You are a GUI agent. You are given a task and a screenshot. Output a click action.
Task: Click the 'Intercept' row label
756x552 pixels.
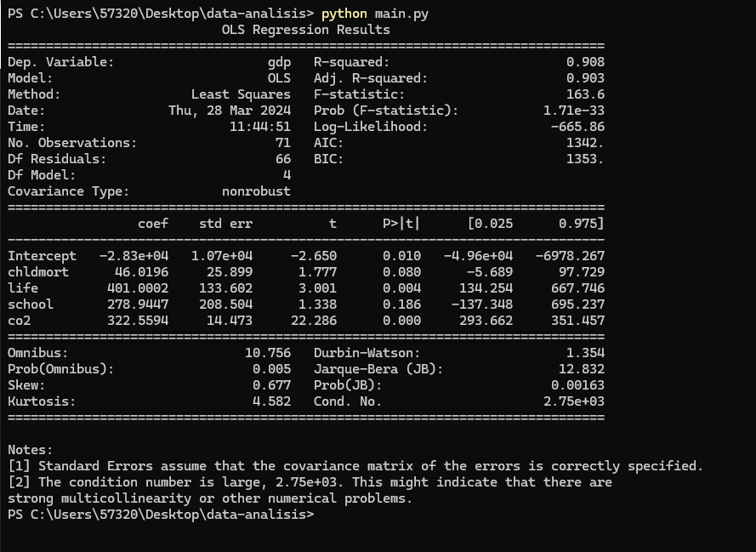tap(42, 256)
